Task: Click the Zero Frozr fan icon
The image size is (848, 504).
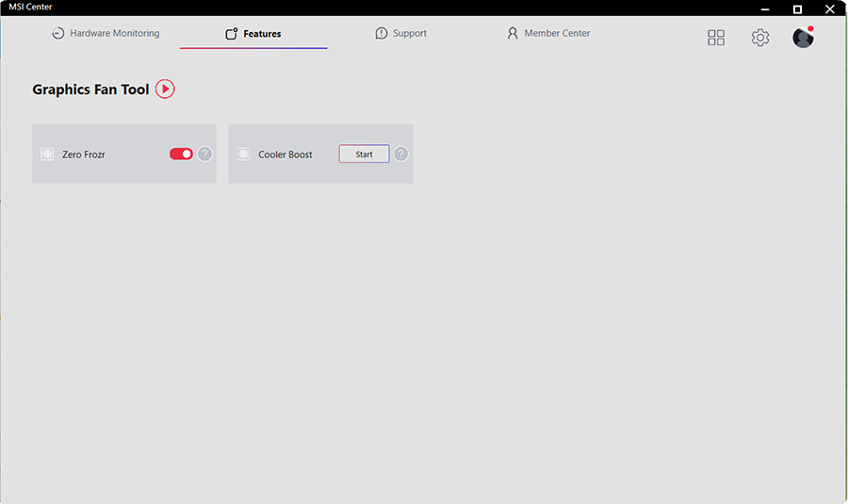Action: 48,154
